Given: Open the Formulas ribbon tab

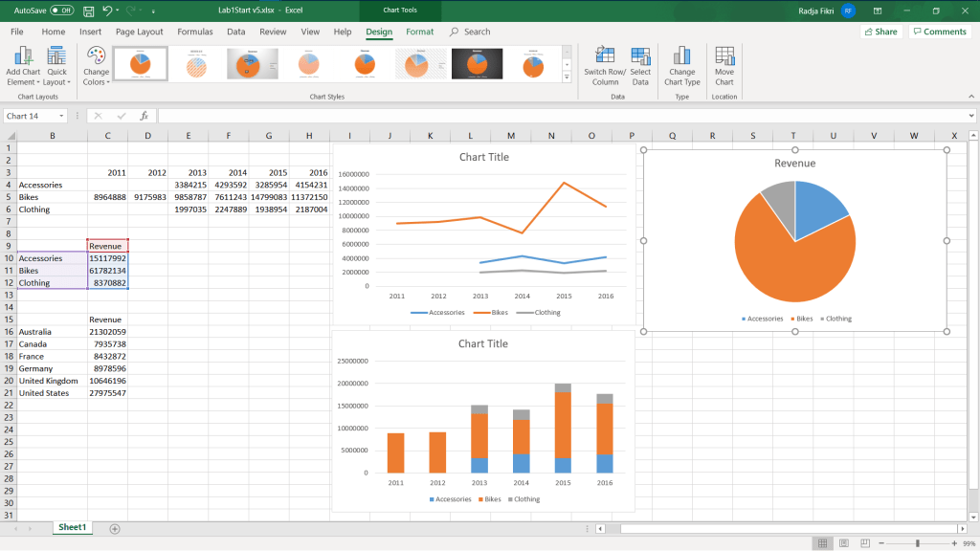Looking at the screenshot, I should click(195, 32).
